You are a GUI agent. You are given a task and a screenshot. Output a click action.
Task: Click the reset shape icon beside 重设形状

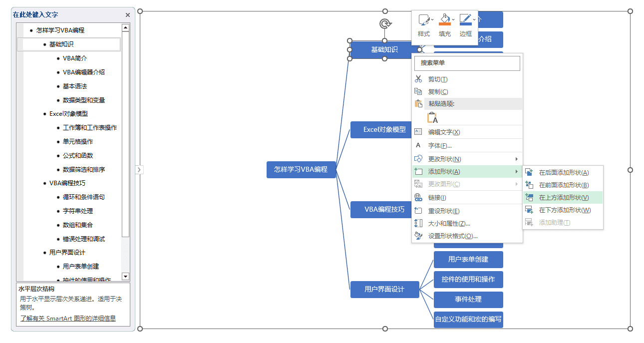[x=418, y=211]
